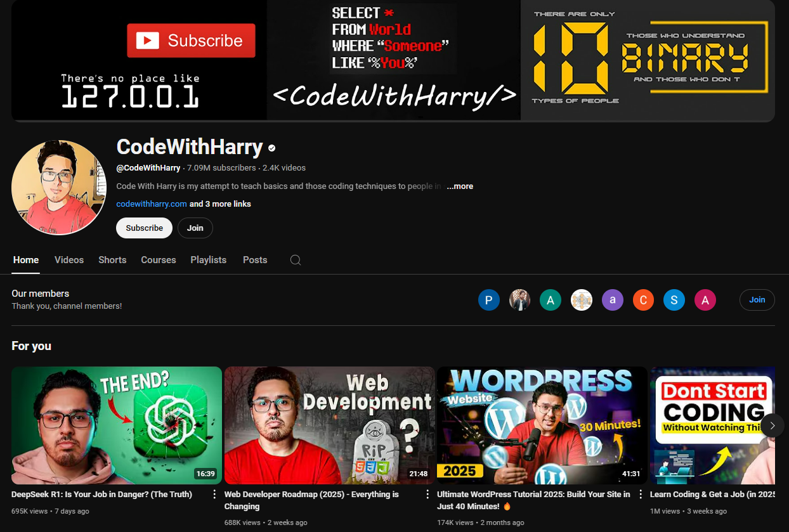Click pink member avatar with letter A
Viewport: 789px width, 532px height.
tap(705, 300)
